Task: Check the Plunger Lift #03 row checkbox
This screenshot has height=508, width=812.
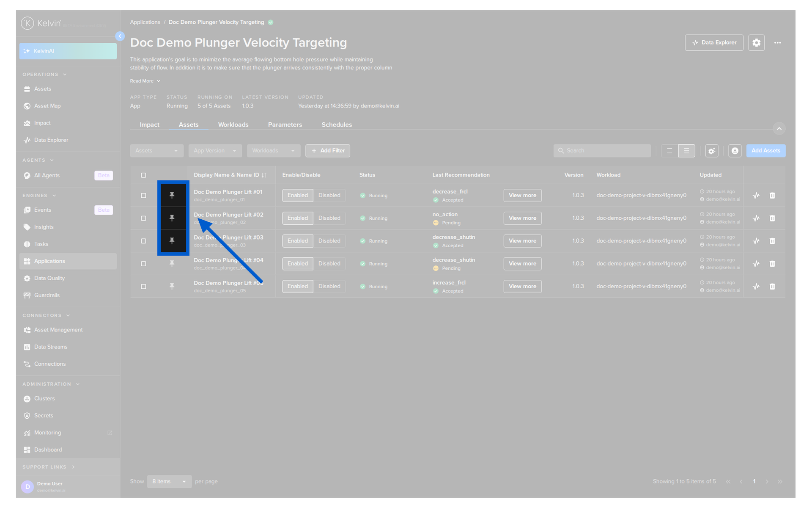Action: tap(143, 241)
